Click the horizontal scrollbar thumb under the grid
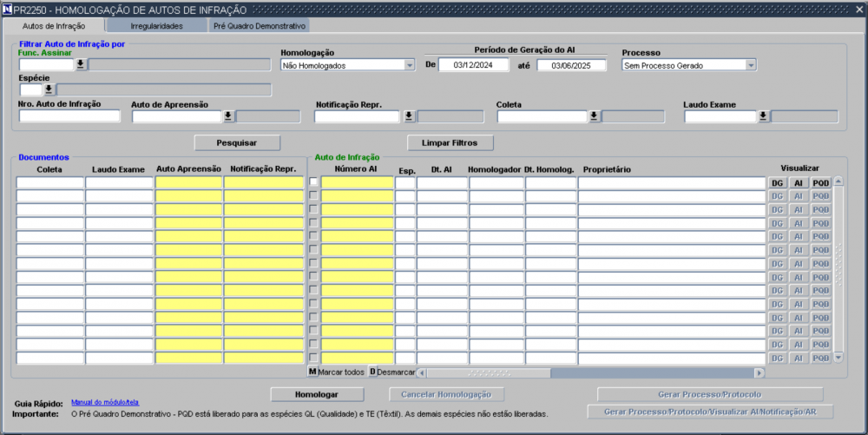The image size is (868, 435). coord(489,373)
